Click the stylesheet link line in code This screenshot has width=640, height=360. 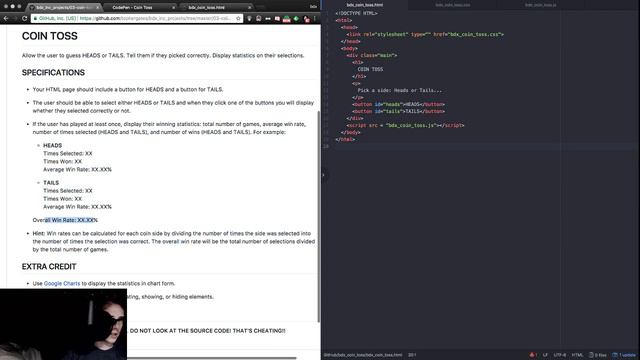click(425, 34)
